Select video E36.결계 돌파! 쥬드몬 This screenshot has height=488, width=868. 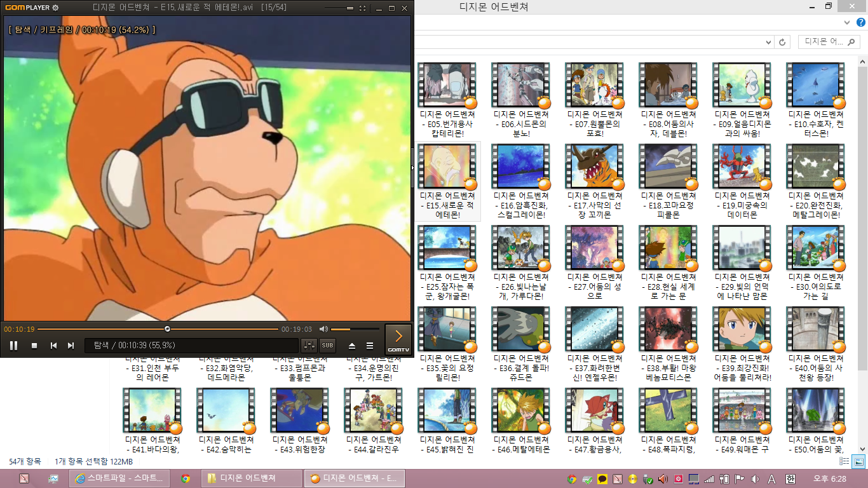pos(521,344)
